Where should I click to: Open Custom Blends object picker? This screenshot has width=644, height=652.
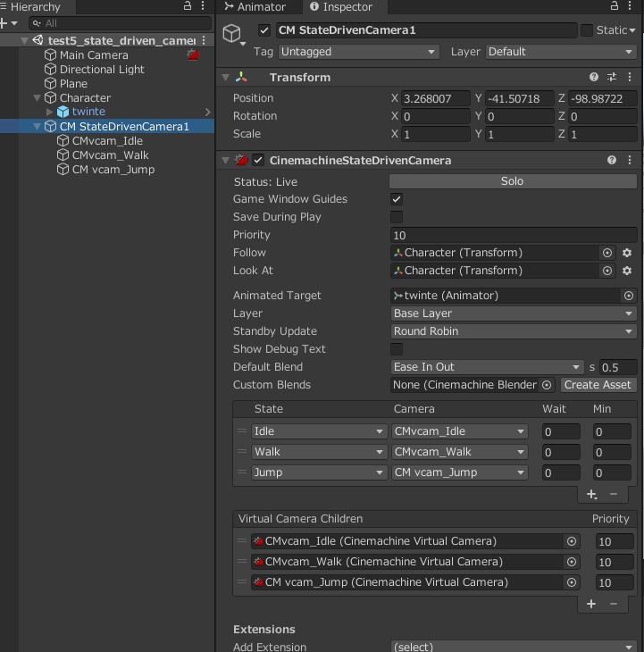click(x=547, y=385)
